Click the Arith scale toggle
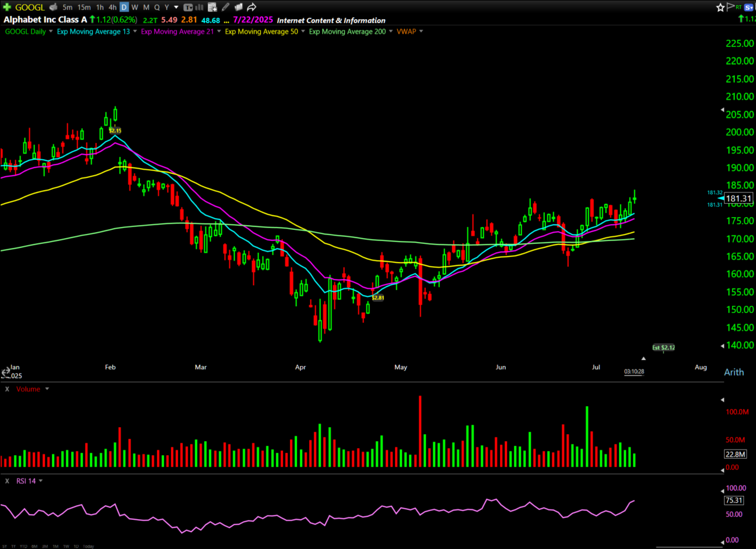The height and width of the screenshot is (549, 756). point(734,372)
